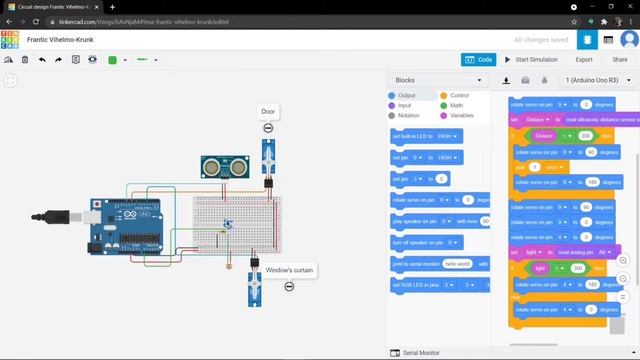Select the Arduino Uno board component

coord(126,227)
